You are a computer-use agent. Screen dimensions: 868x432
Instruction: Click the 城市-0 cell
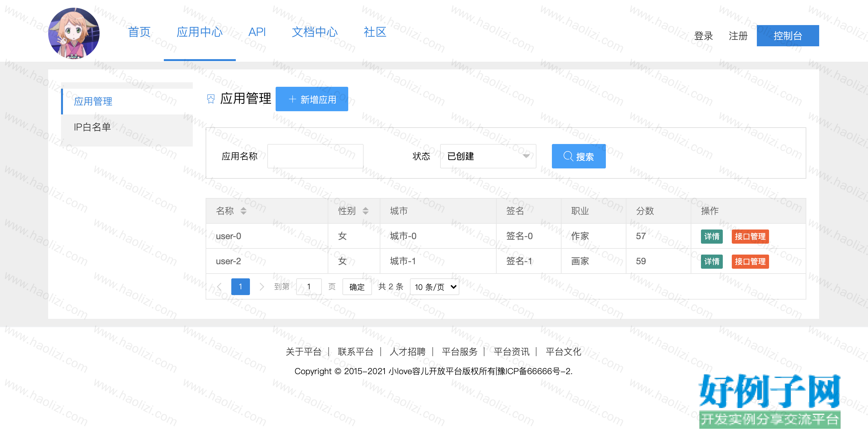point(438,236)
